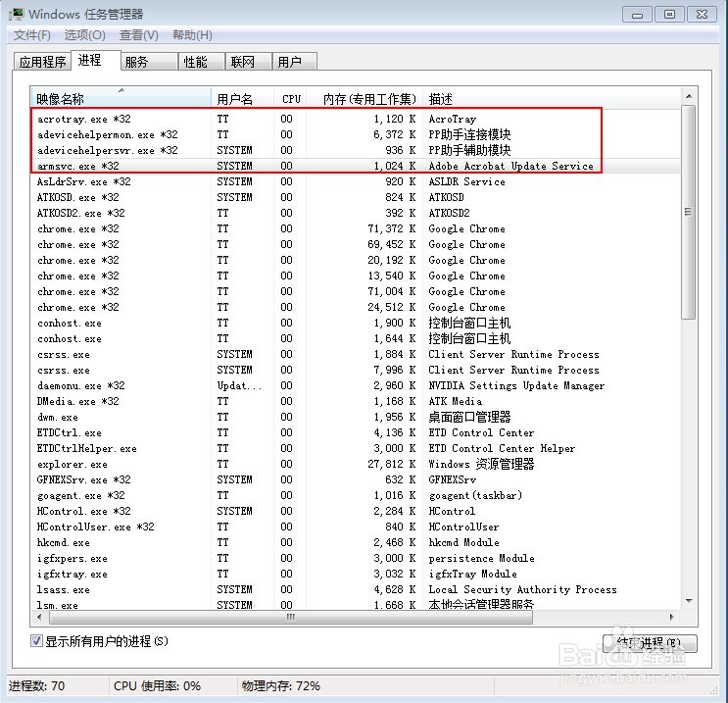Screen dimensions: 728x703
Task: Sort by 内存(专用工作集) column header
Action: pyautogui.click(x=364, y=98)
